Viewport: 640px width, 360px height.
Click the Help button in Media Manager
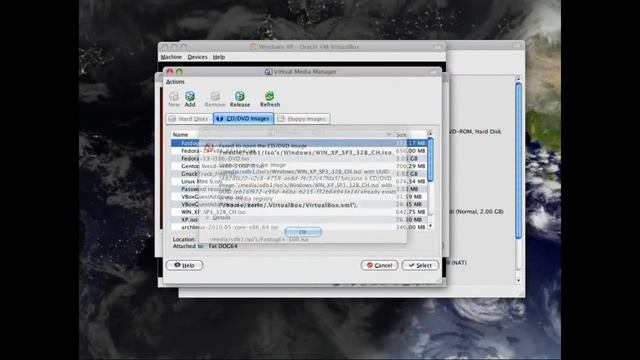(184, 265)
